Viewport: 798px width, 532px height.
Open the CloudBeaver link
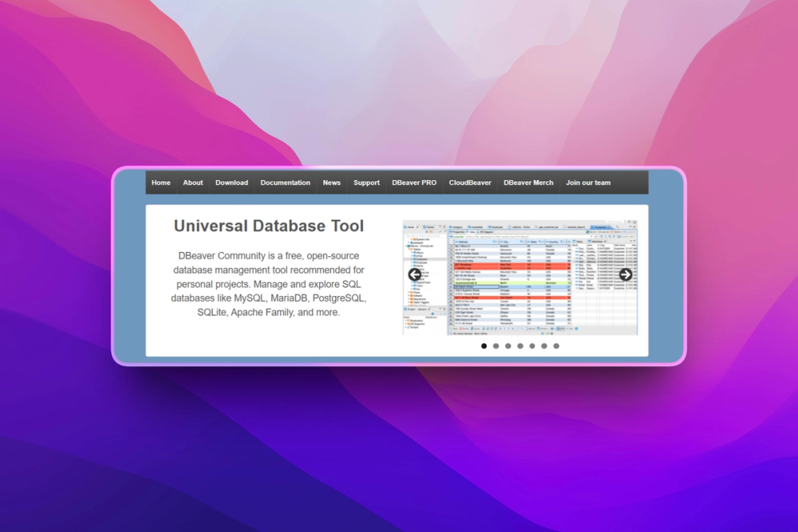tap(470, 183)
